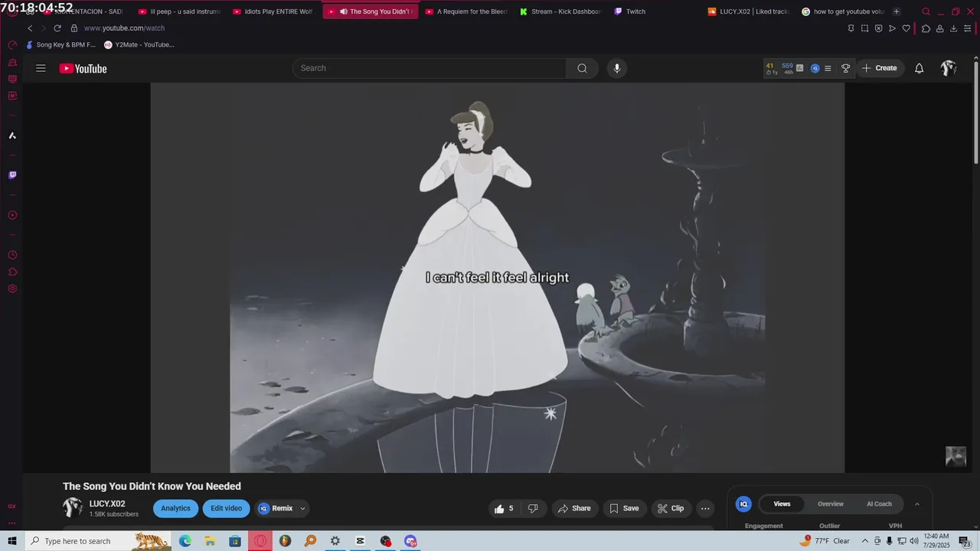Select the Overview tab in vidIQ panel
This screenshot has height=551, width=980.
click(x=830, y=504)
